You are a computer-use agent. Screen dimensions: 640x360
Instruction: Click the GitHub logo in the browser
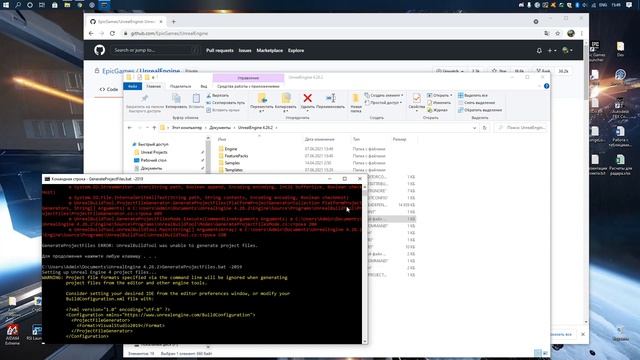pyautogui.click(x=100, y=50)
